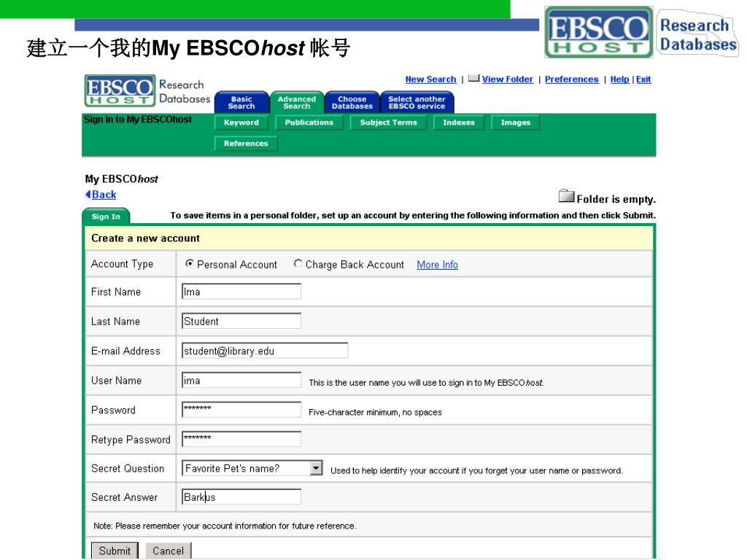Image resolution: width=747 pixels, height=560 pixels.
Task: Click the Images button
Action: point(516,122)
